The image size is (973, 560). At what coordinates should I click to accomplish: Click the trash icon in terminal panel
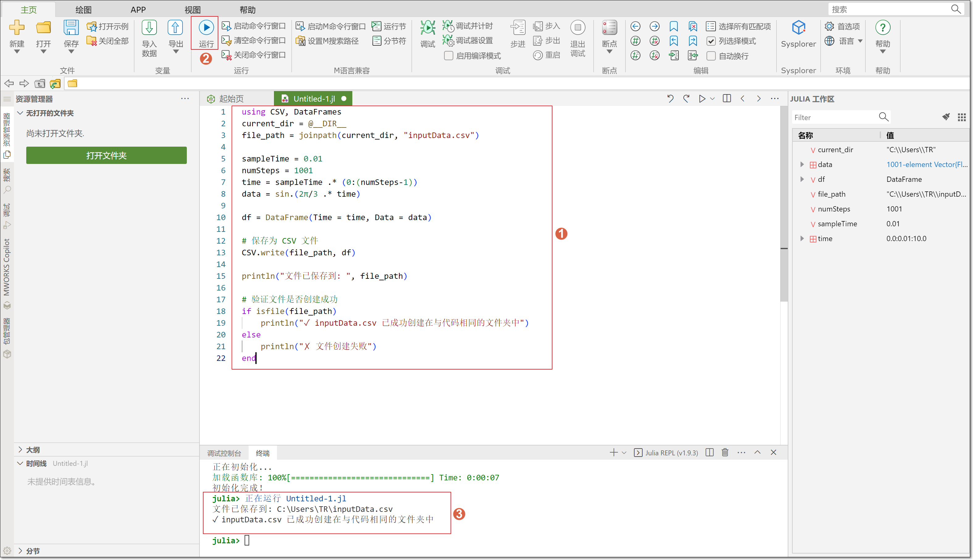724,452
